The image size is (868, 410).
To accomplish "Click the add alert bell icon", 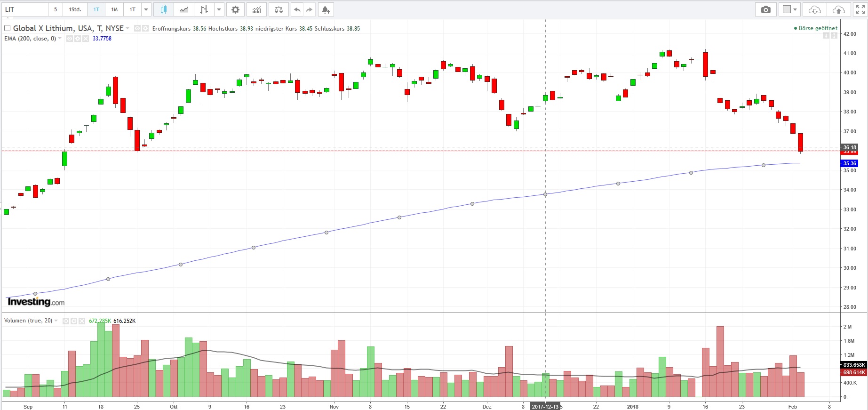I will pos(326,9).
